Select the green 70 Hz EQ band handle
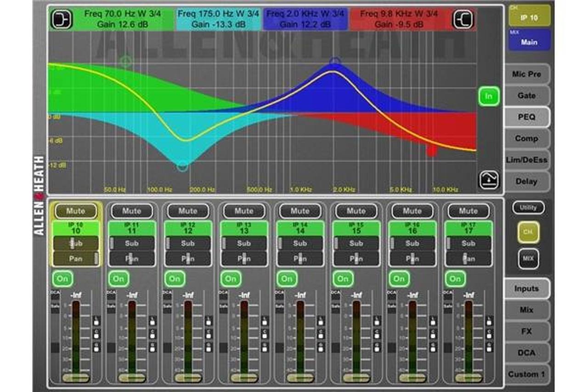This screenshot has height=392, width=588. pyautogui.click(x=125, y=62)
